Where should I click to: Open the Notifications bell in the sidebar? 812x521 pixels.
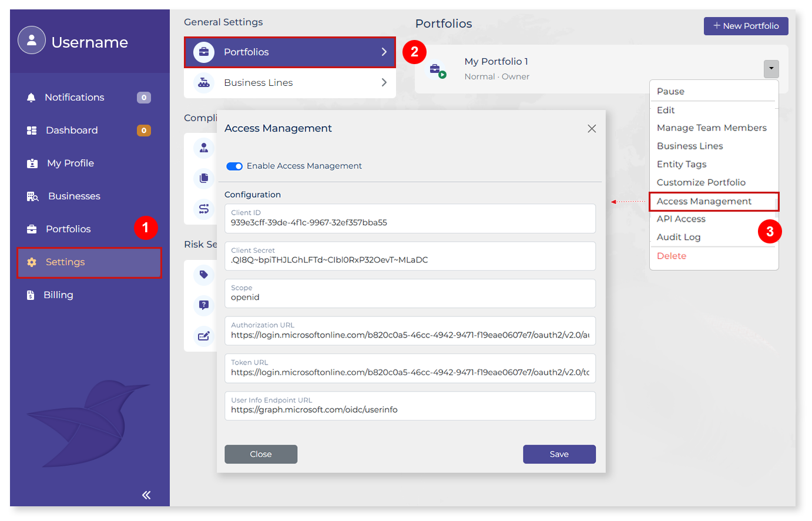point(74,97)
